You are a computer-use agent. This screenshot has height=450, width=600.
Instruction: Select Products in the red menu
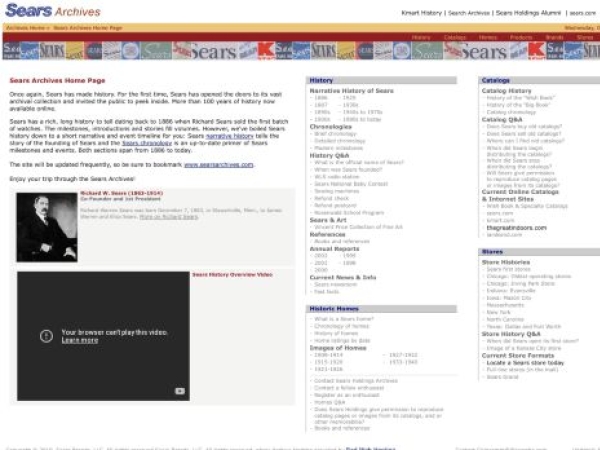coord(521,38)
